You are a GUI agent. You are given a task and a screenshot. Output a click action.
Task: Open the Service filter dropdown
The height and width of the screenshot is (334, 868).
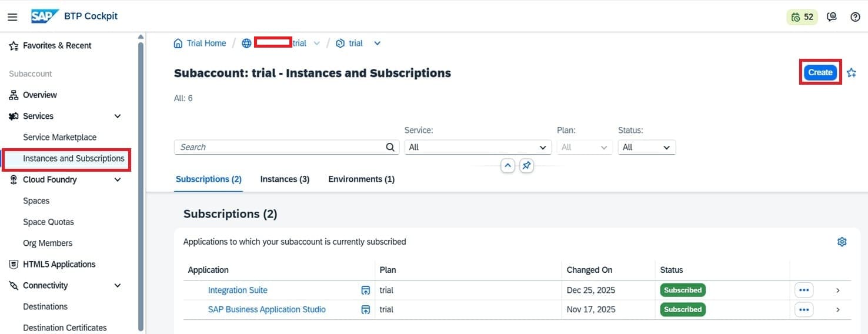478,148
